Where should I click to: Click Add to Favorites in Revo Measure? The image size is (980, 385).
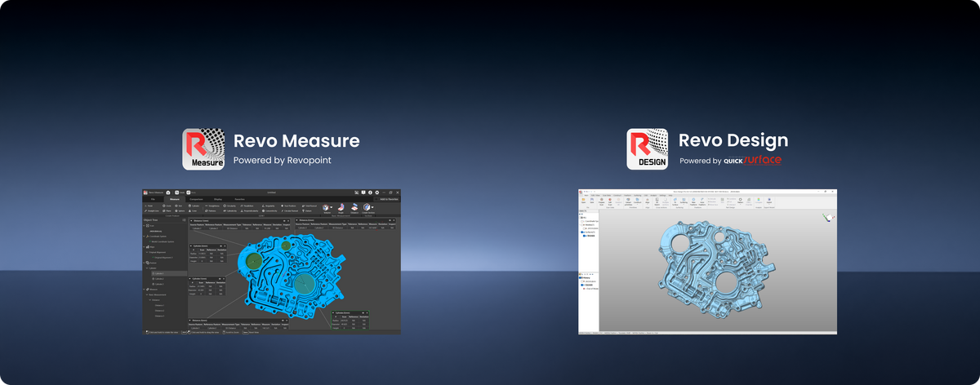(x=386, y=199)
